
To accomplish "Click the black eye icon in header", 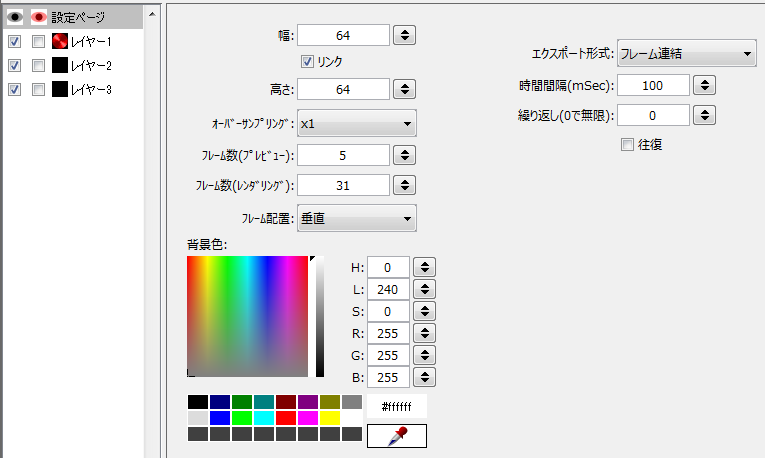I will [x=15, y=18].
